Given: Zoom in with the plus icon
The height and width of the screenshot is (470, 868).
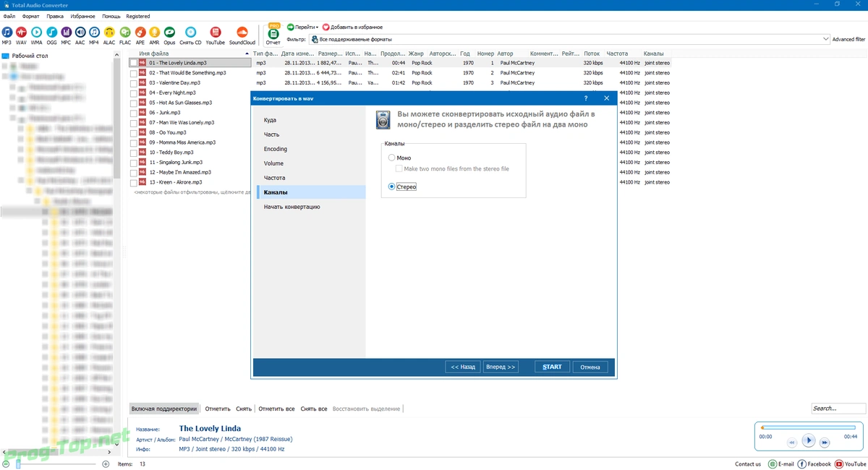Looking at the screenshot, I should (106, 464).
